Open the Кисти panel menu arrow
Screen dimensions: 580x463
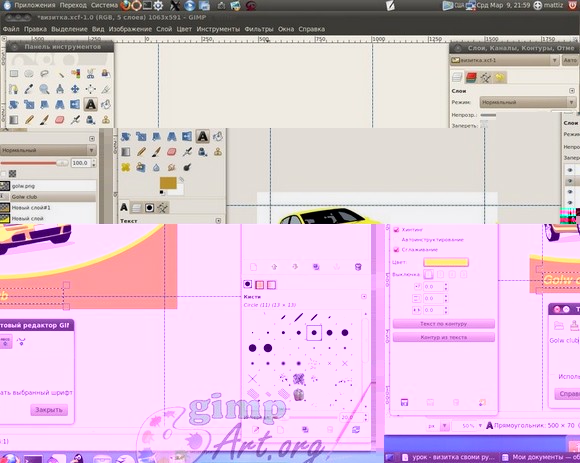click(x=364, y=297)
